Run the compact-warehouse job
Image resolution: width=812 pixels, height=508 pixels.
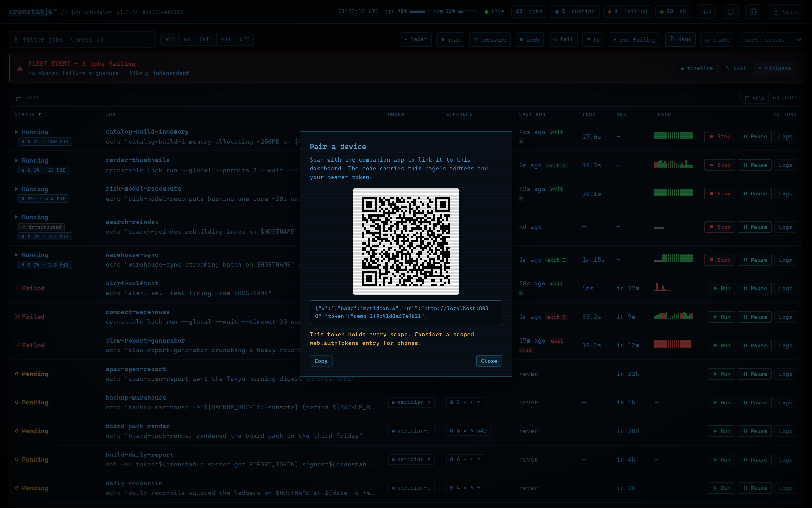tap(721, 317)
